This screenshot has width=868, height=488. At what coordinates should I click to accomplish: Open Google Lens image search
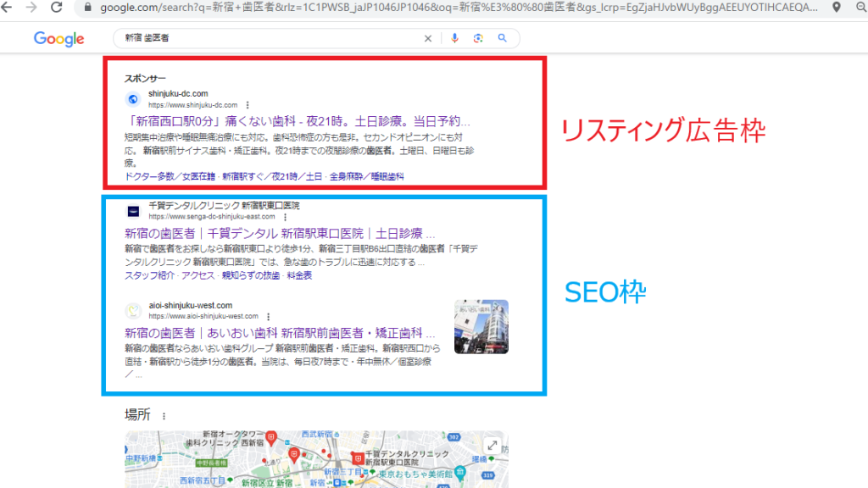pos(478,38)
